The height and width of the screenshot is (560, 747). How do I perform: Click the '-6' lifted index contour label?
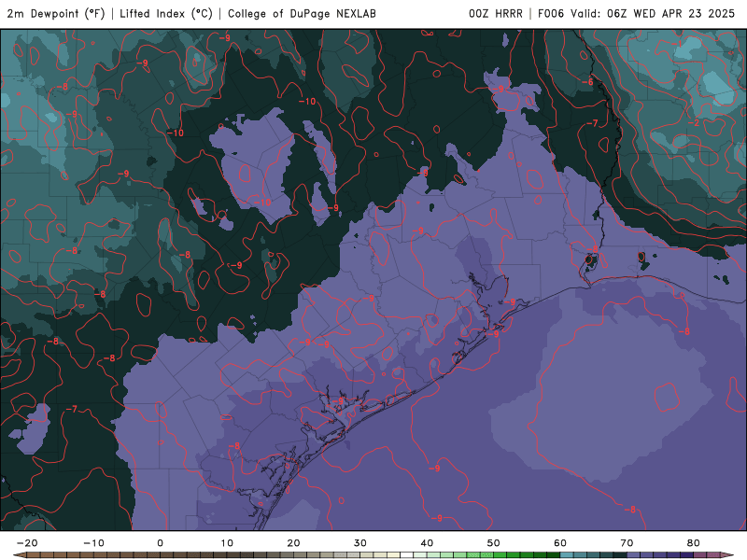pyautogui.click(x=587, y=82)
